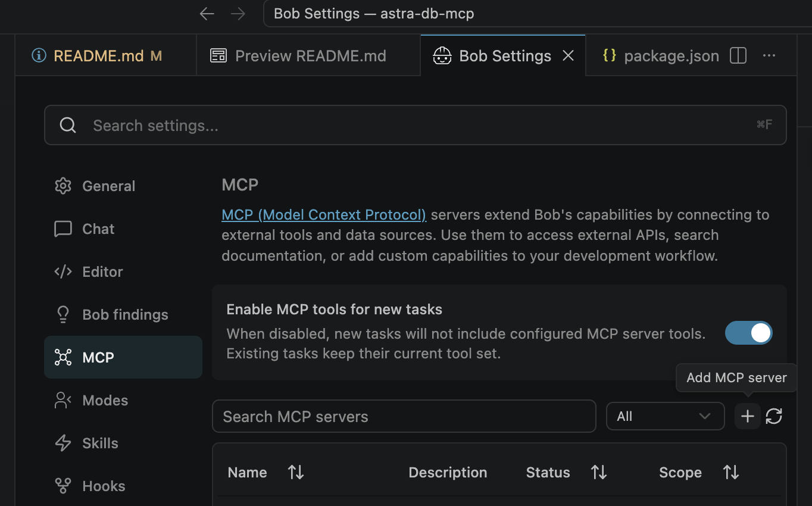Switch to the README.md tab
Image resolution: width=812 pixels, height=506 pixels.
pos(106,55)
